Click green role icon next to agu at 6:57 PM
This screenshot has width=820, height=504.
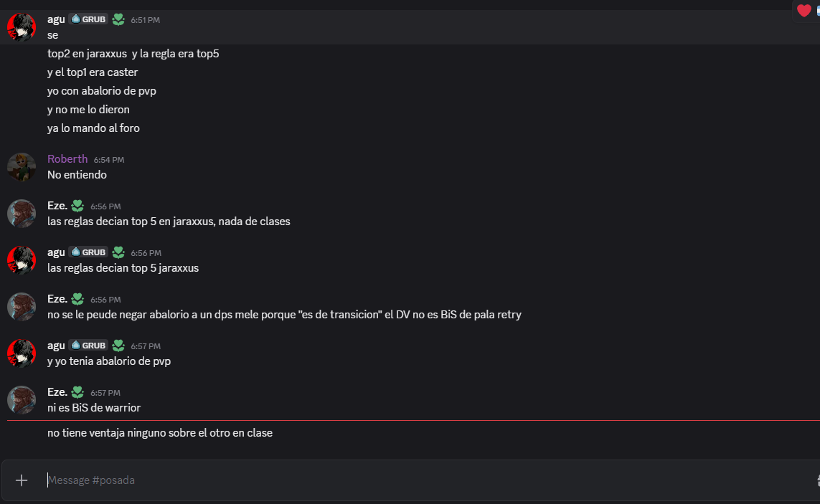[118, 346]
